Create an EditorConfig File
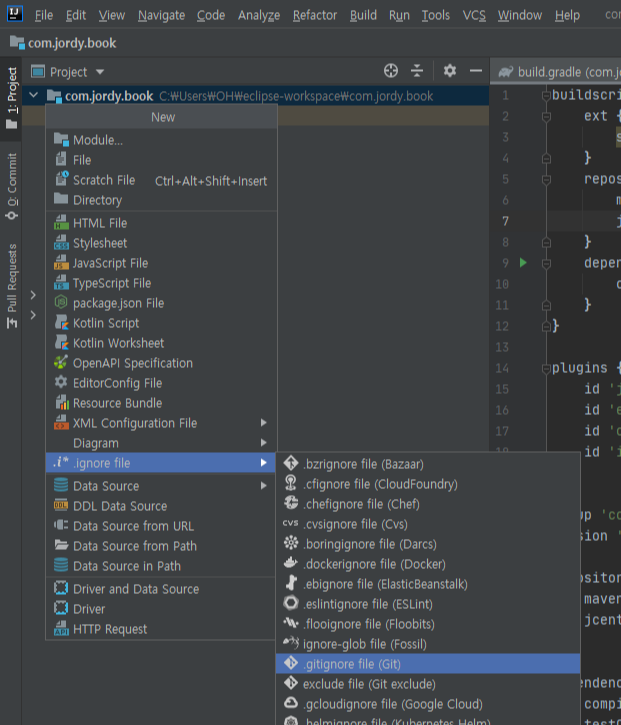 (x=161, y=383)
